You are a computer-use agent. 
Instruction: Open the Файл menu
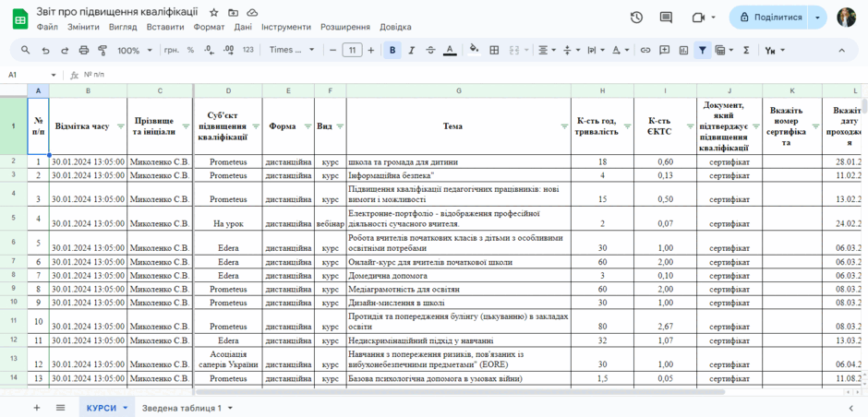pos(47,27)
